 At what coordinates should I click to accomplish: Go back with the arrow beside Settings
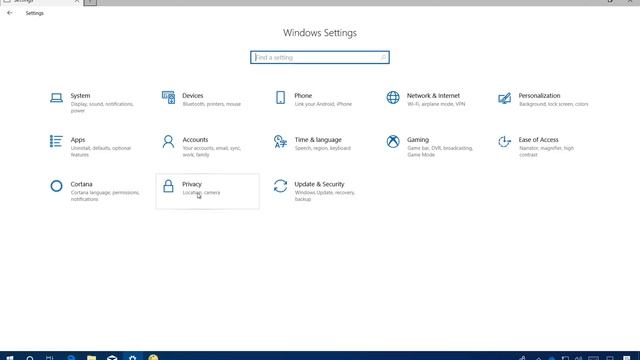9,13
